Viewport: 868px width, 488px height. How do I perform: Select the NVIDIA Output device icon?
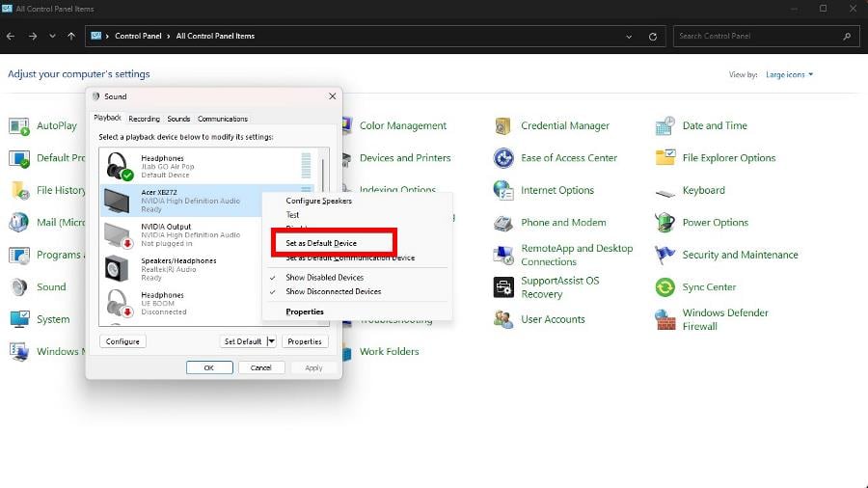118,235
